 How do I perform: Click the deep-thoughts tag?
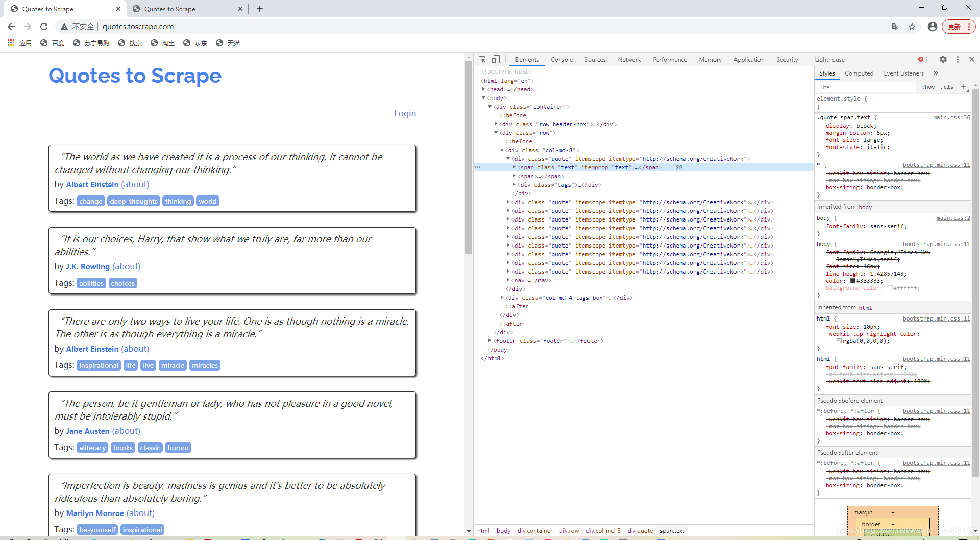134,201
